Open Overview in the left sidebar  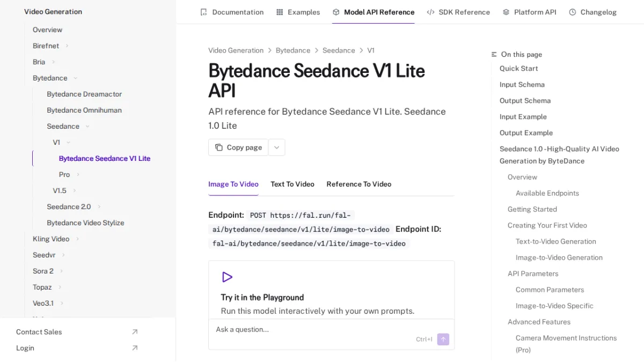pyautogui.click(x=47, y=29)
